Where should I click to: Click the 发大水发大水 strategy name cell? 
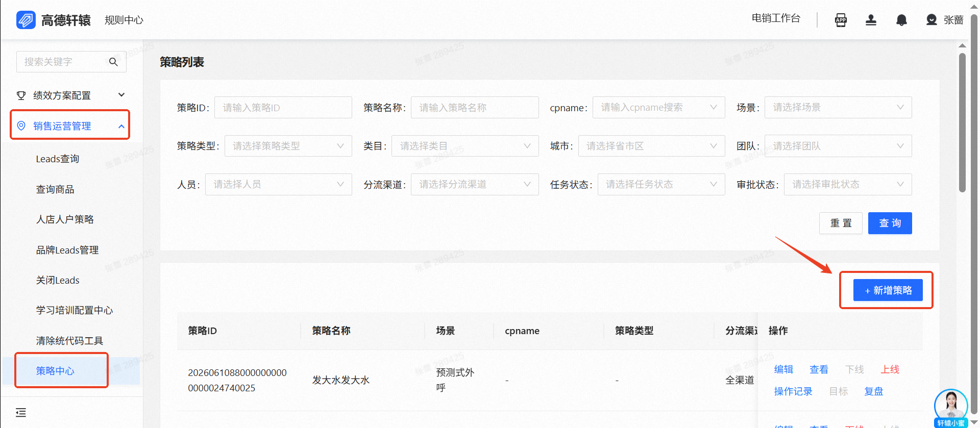tap(341, 380)
